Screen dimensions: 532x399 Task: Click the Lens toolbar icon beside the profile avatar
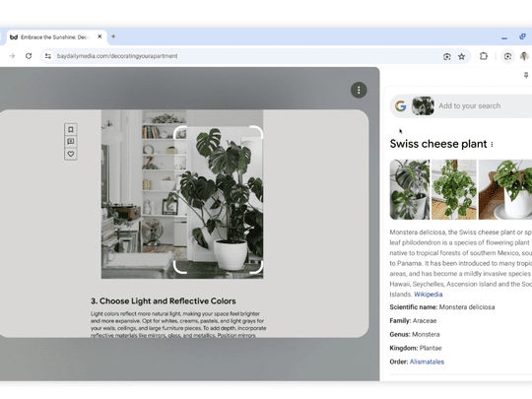coord(507,56)
